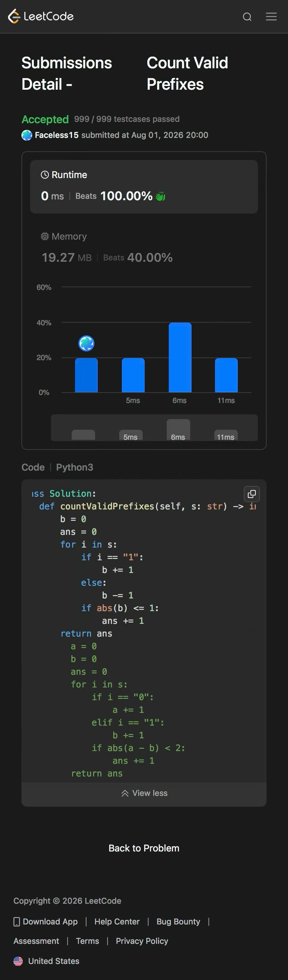
Task: Click the '999 / 999 testcases passed' text
Action: pos(127,119)
